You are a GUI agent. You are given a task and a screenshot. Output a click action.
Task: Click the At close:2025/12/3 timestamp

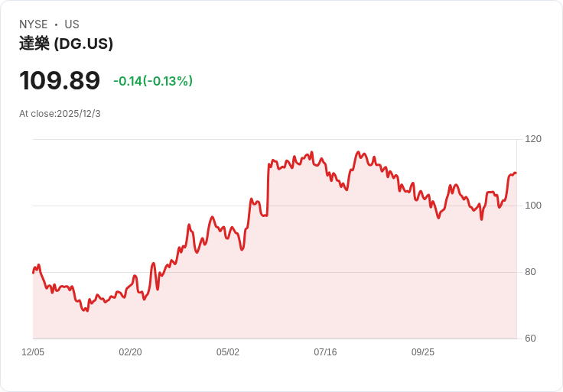click(60, 114)
